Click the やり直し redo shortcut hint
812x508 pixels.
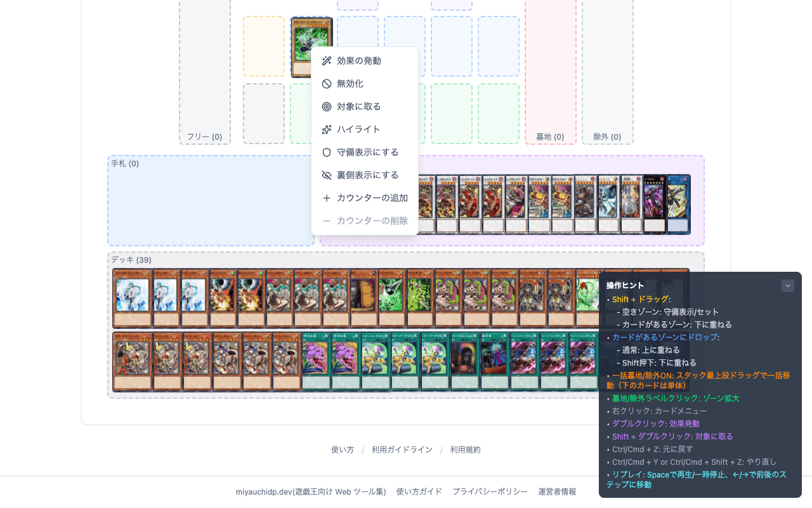(695, 462)
